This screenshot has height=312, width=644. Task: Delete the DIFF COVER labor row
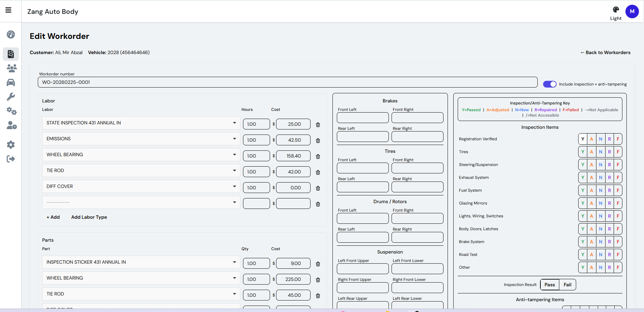pos(318,188)
